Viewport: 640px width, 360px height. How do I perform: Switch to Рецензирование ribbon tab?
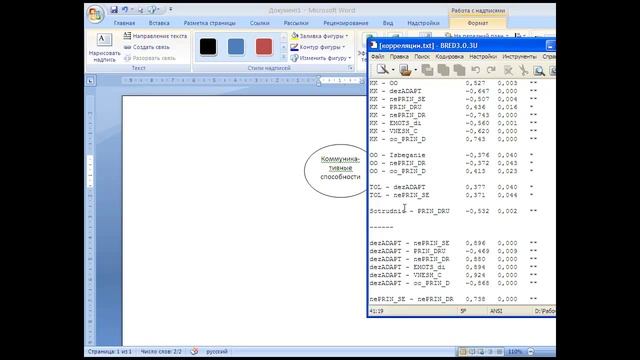[345, 23]
